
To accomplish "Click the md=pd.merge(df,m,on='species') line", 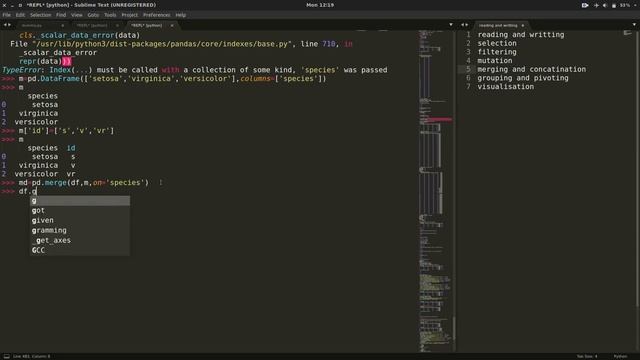I will 84,182.
